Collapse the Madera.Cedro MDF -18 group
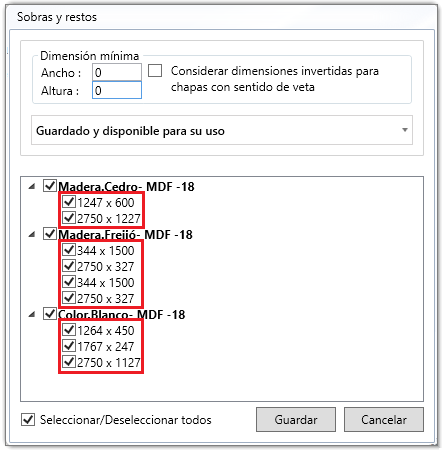Screen dimensions: 444x451 pos(32,186)
